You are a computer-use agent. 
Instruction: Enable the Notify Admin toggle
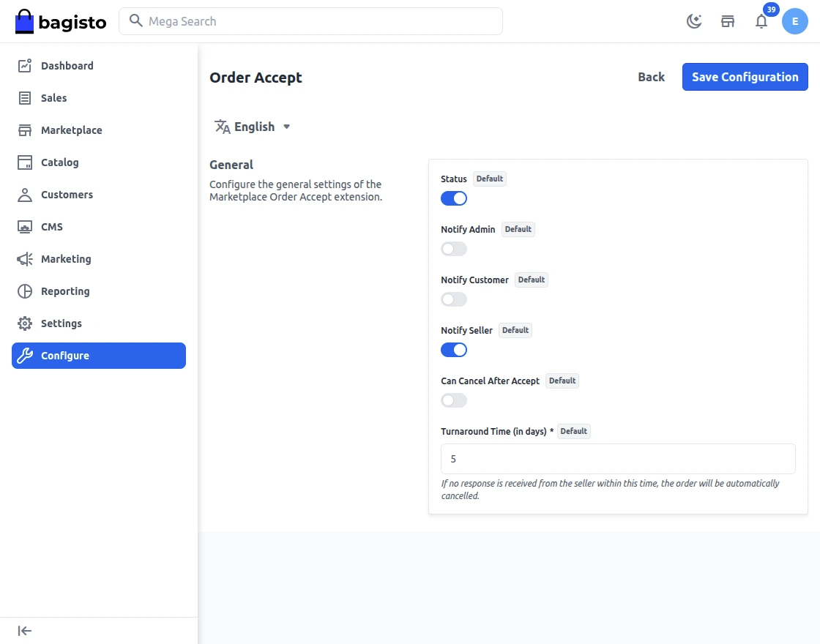[x=454, y=249]
